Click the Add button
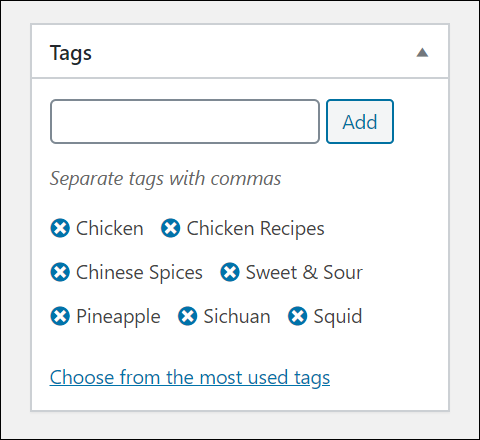Viewport: 480px width, 440px height. pyautogui.click(x=360, y=121)
